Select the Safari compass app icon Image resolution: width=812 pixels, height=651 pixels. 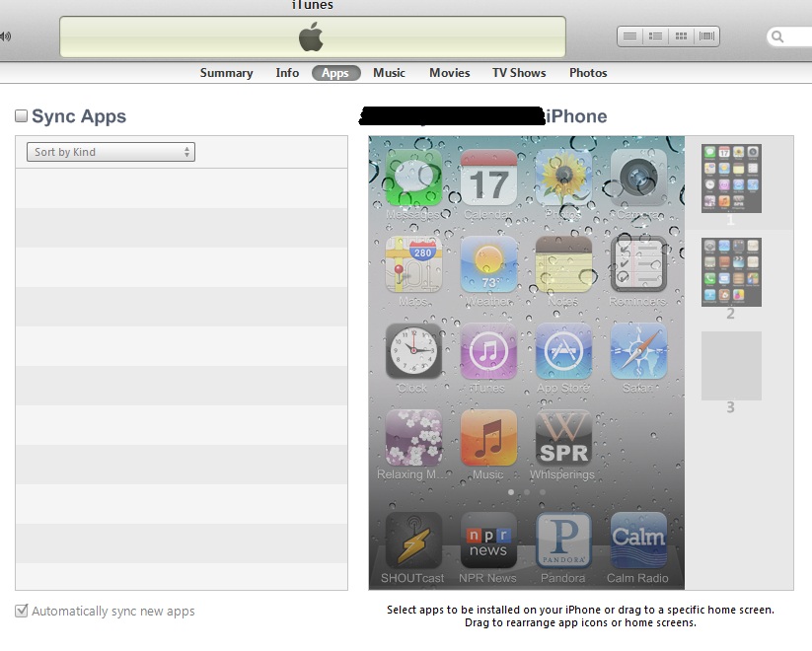(638, 351)
